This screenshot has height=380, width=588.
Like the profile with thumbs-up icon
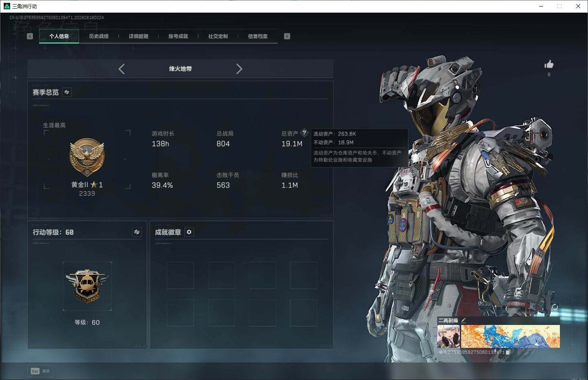point(549,64)
